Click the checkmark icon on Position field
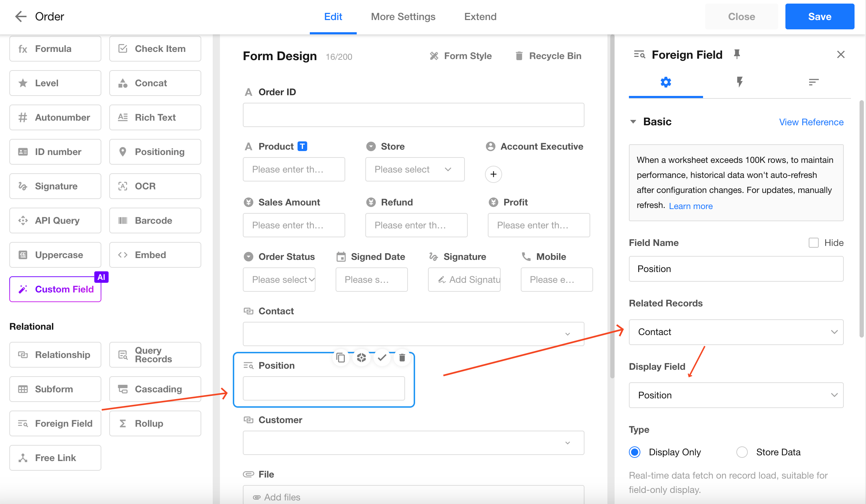The height and width of the screenshot is (504, 866). tap(382, 358)
